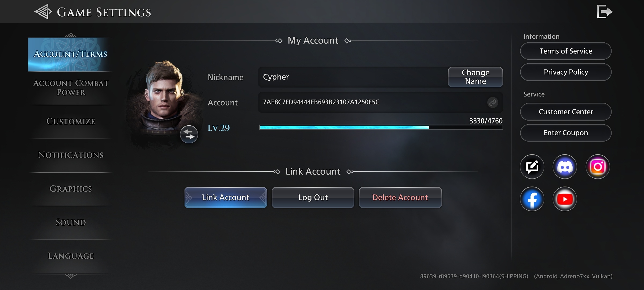The width and height of the screenshot is (644, 290).
Task: Click the Nickname input field
Action: coord(352,77)
